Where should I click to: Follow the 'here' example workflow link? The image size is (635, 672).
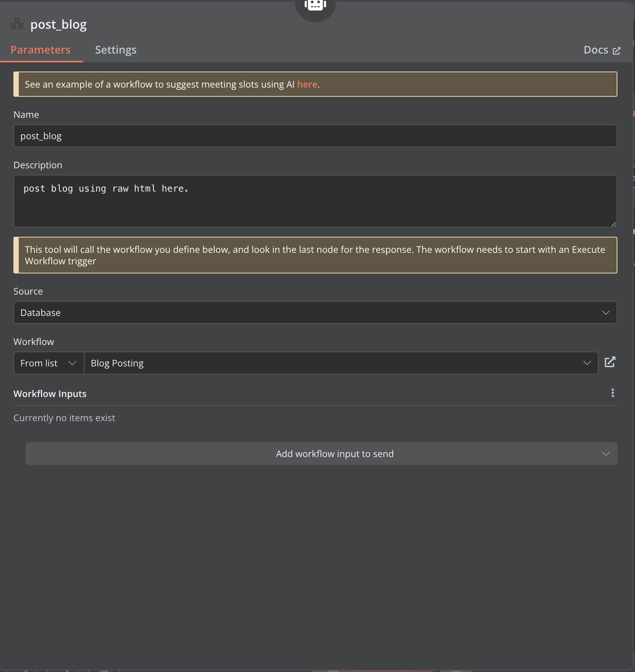[307, 84]
